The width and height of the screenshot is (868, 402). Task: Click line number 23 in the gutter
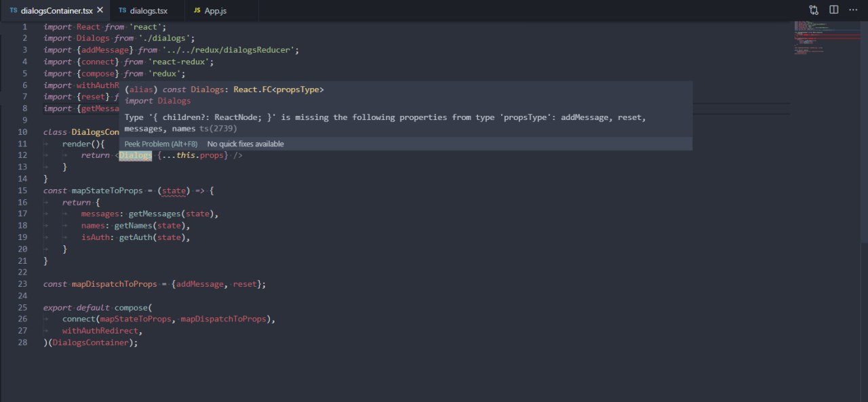point(22,284)
